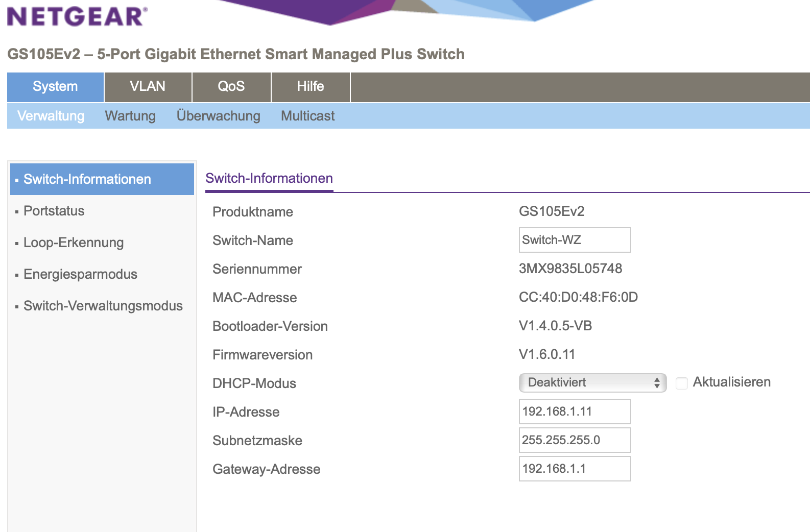Click the NETGEAR logo
Image resolution: width=810 pixels, height=532 pixels.
coord(77,16)
